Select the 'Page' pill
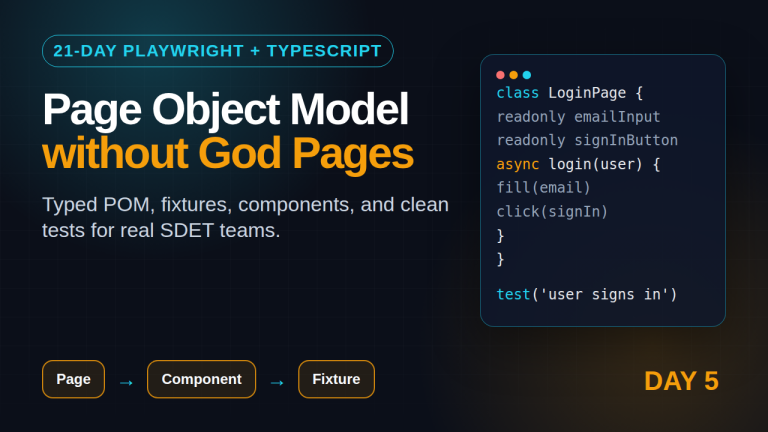Viewport: 768px width, 432px height. (73, 379)
